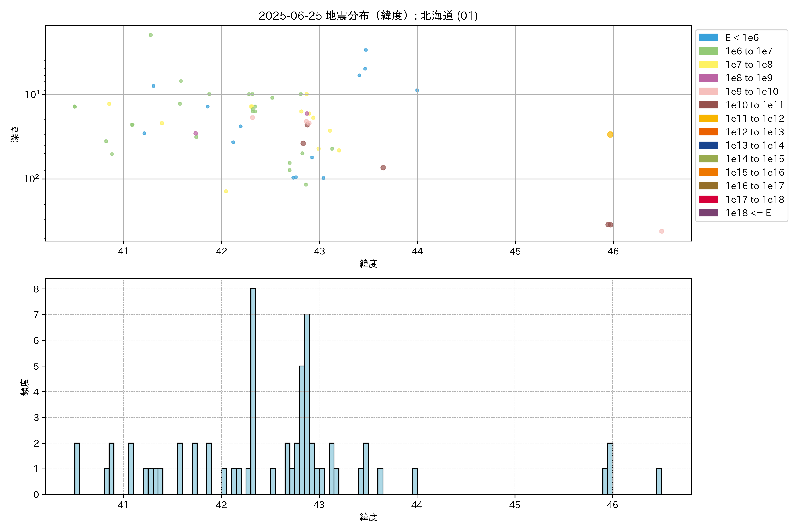Click the green scatter point at top left
Viewport: 798px width, 532px height.
[151, 35]
